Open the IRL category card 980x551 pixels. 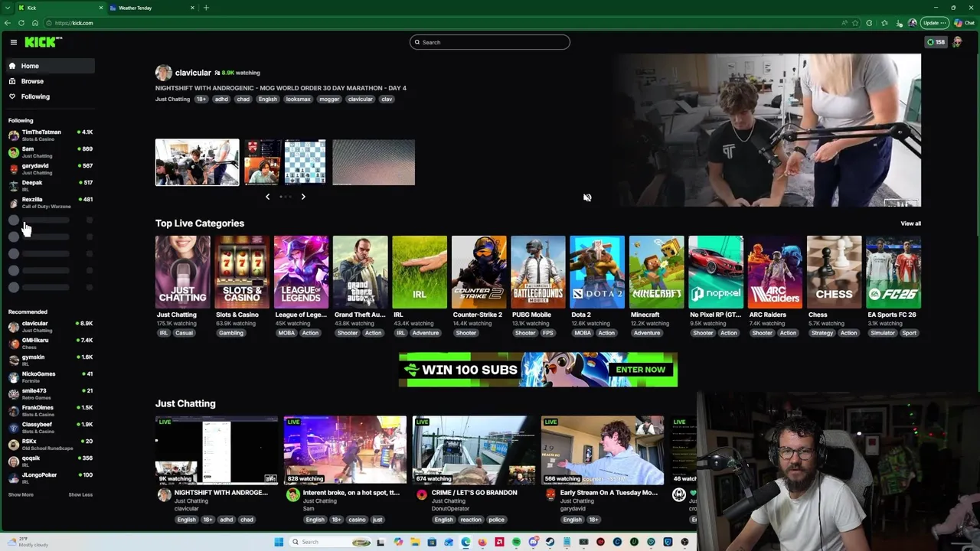420,272
